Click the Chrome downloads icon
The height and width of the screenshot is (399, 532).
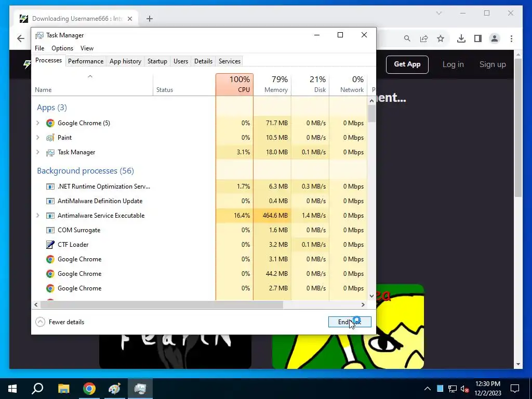point(461,38)
